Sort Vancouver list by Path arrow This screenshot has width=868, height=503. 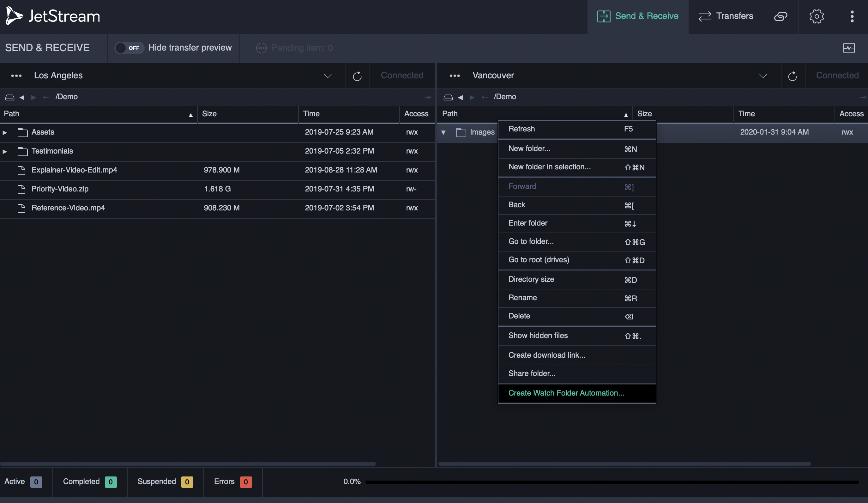point(626,115)
